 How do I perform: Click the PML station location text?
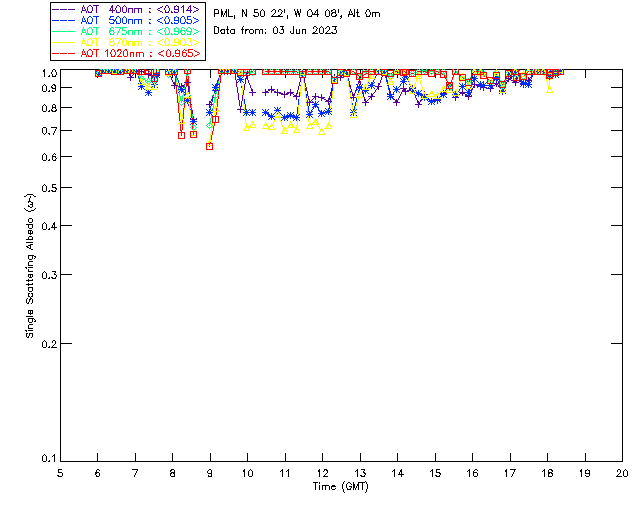[297, 14]
